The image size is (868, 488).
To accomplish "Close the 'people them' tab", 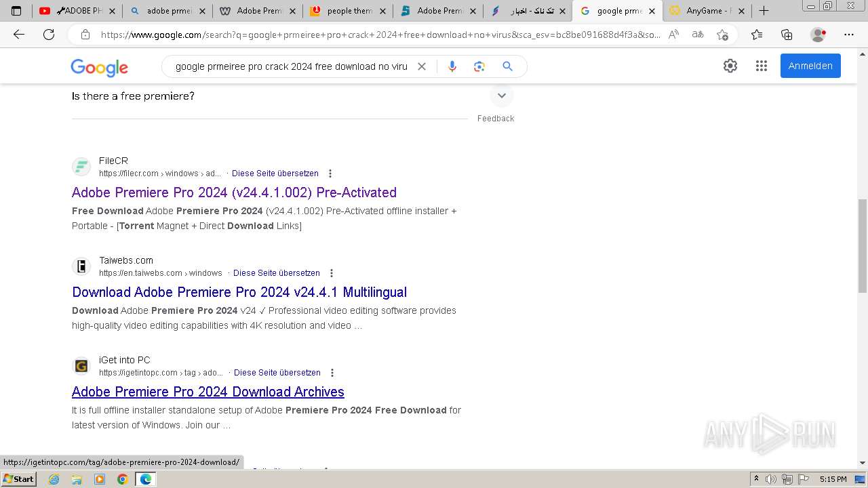I will [383, 11].
